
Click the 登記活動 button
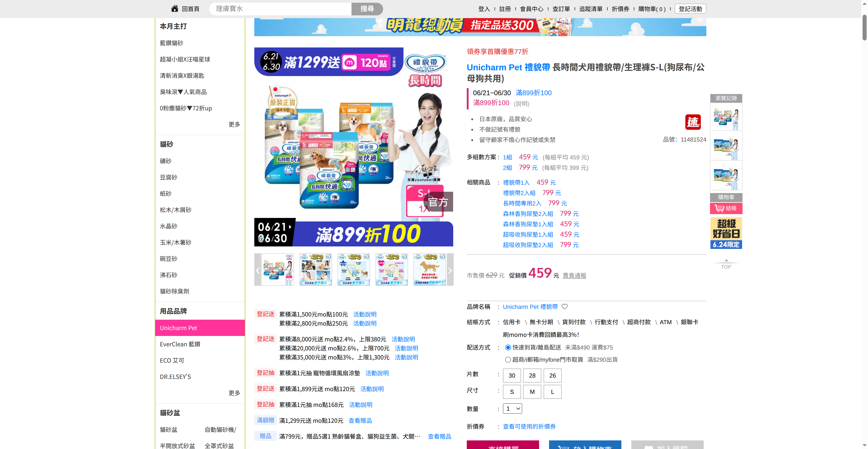tap(690, 9)
